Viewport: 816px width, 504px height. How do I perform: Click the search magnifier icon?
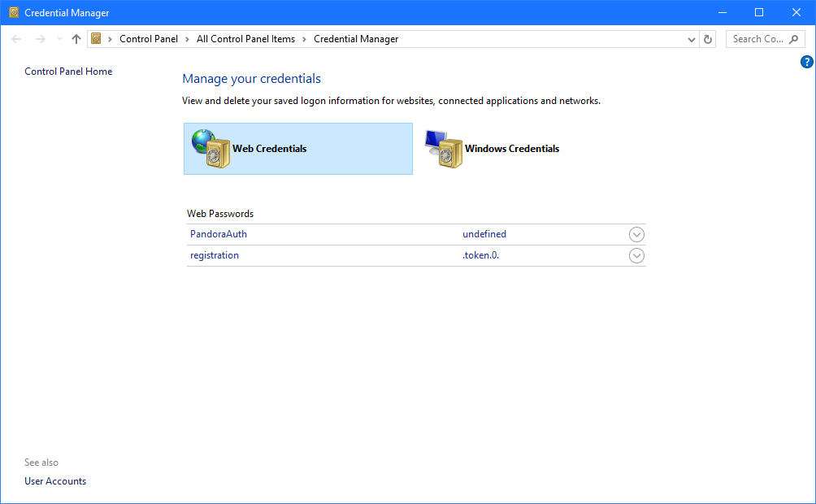793,39
